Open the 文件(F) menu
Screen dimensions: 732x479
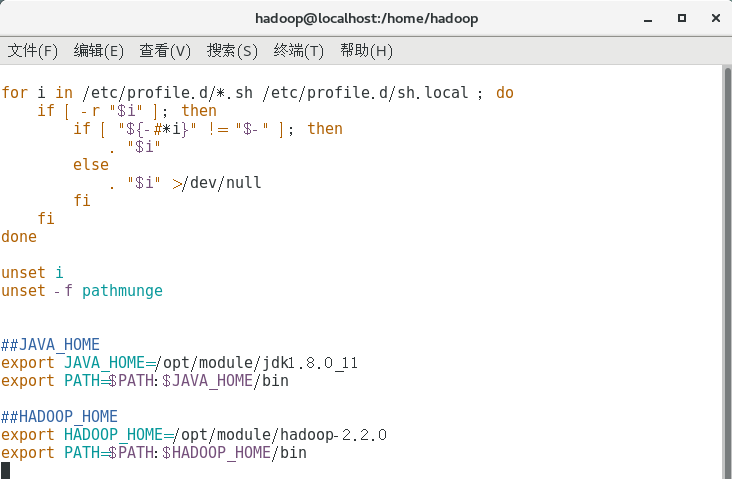pos(33,50)
